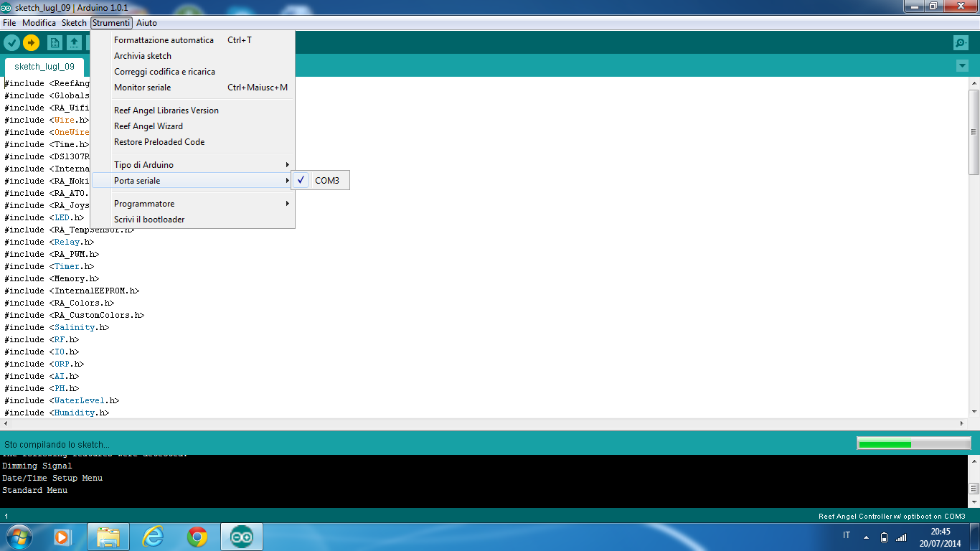Click the line '#include <IO.h>'
The height and width of the screenshot is (551, 980).
[42, 352]
